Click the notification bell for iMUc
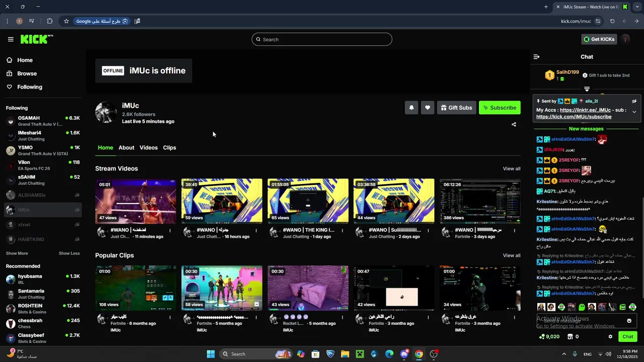The image size is (644, 362). click(412, 108)
